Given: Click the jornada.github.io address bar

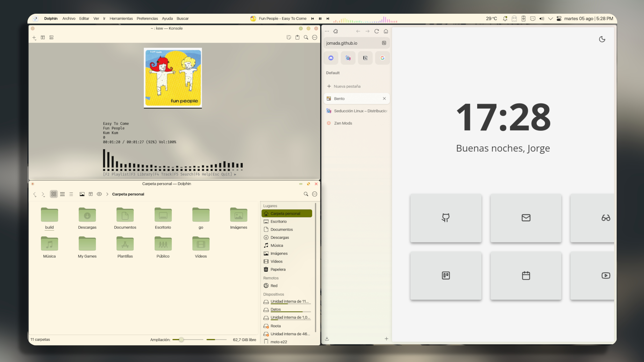Looking at the screenshot, I should (356, 43).
